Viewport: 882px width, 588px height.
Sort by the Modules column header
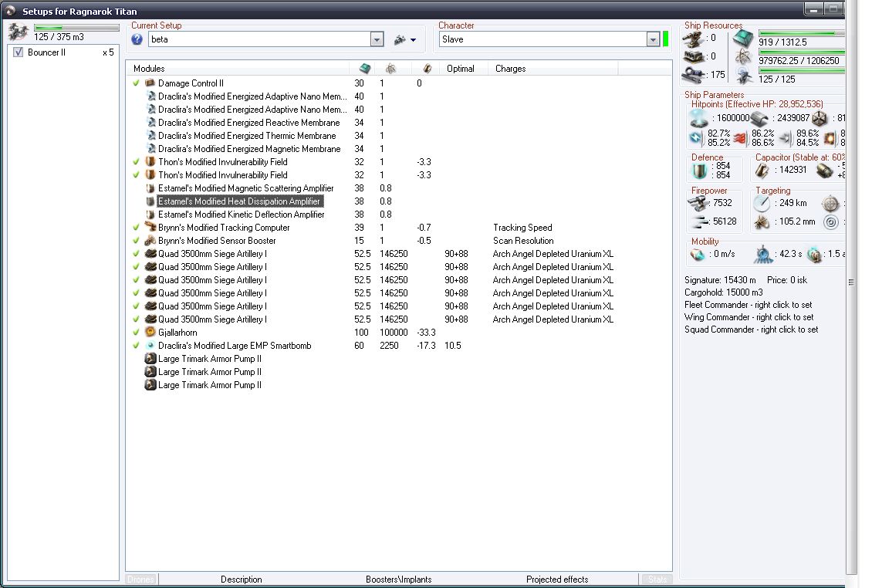coord(238,69)
